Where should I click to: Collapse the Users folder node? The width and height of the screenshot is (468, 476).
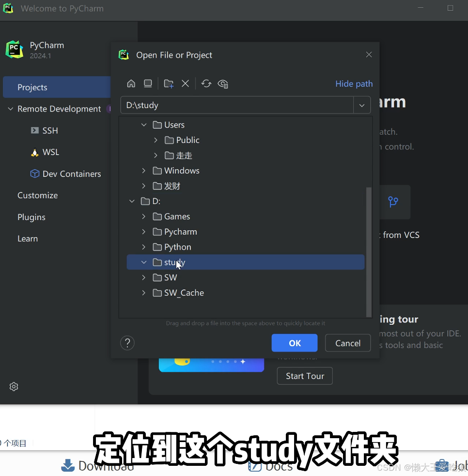[144, 125]
